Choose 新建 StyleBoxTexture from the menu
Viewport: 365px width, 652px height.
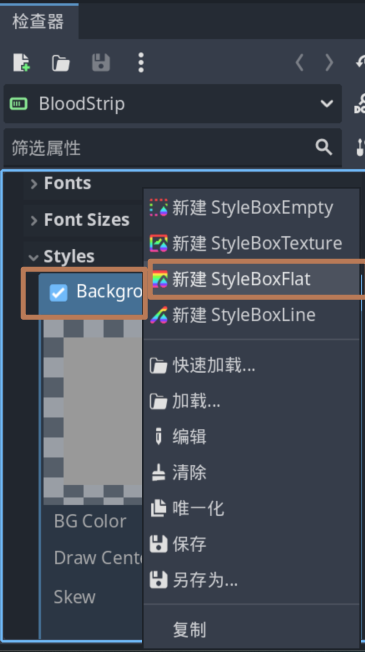pos(252,243)
